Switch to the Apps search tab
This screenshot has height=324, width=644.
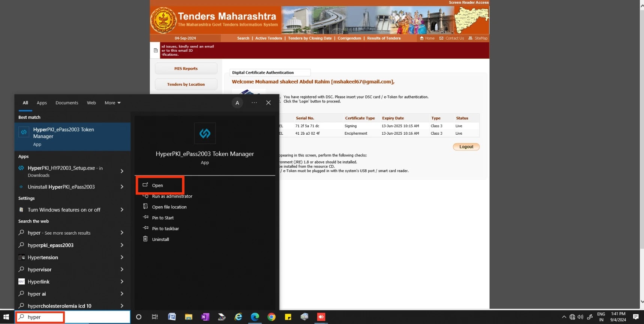pos(42,103)
